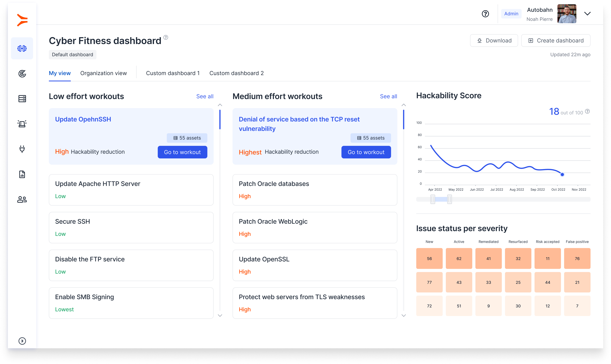Screen dimensions: 611x364
Task: Click the users icon in sidebar
Action: (22, 199)
